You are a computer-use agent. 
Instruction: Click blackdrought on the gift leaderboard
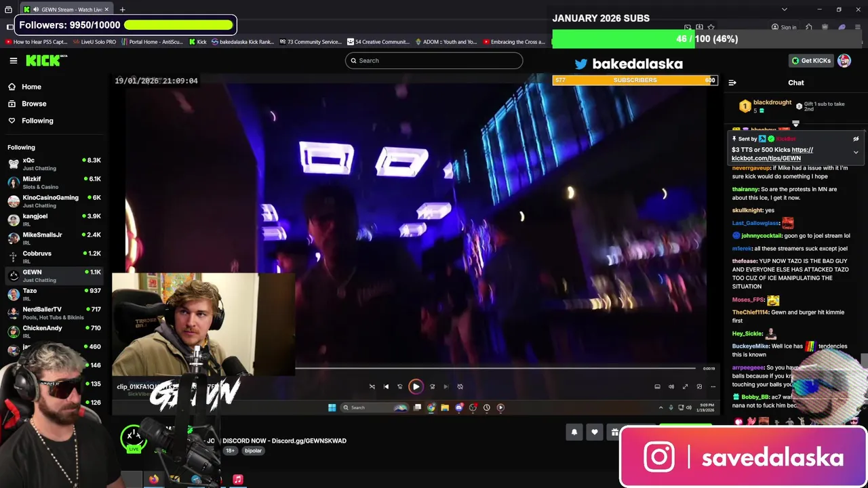tap(772, 102)
